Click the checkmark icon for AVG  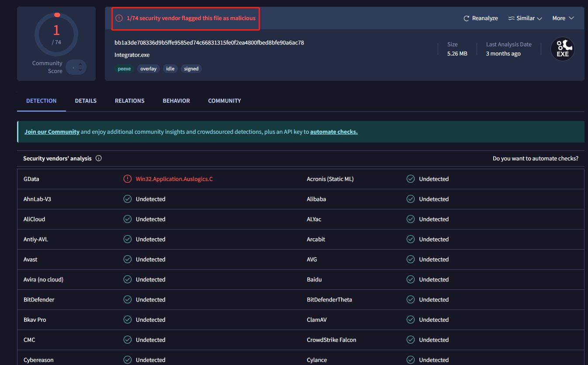coord(411,259)
